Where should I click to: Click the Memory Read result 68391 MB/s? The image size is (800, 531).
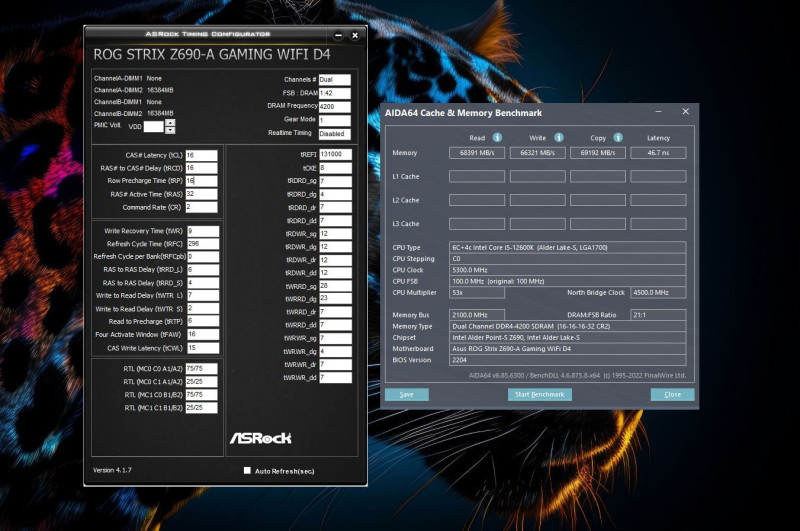[477, 153]
